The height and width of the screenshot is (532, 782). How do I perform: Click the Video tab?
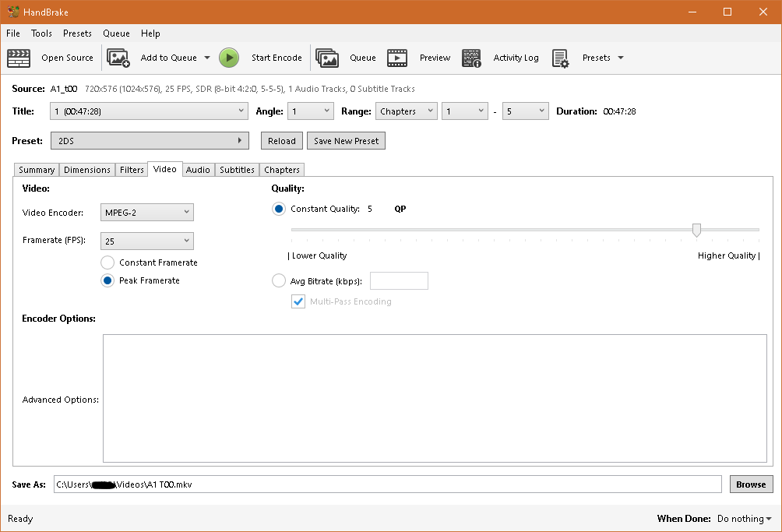(164, 169)
